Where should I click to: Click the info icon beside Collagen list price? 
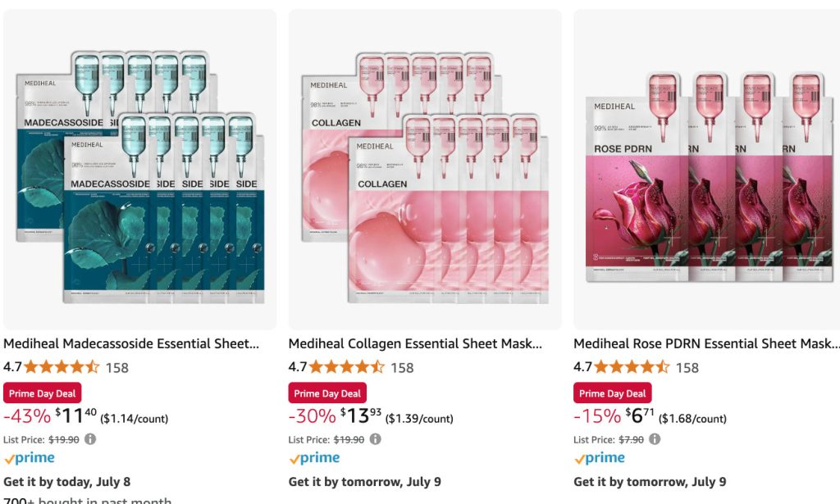[x=376, y=439]
